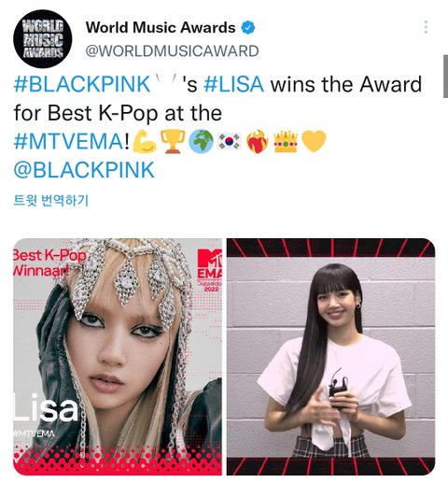Open the @BLACKPINK mention
Viewport: 448px width, 483px height.
click(84, 170)
